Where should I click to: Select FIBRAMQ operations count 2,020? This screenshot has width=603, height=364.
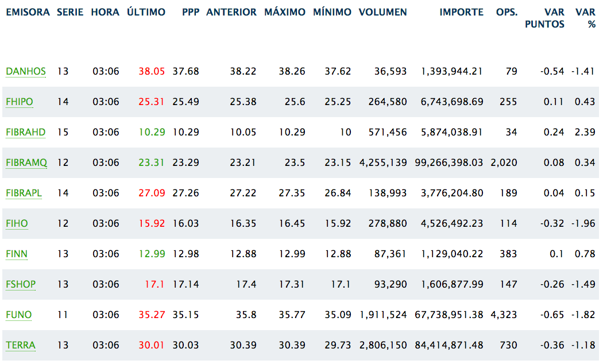504,162
